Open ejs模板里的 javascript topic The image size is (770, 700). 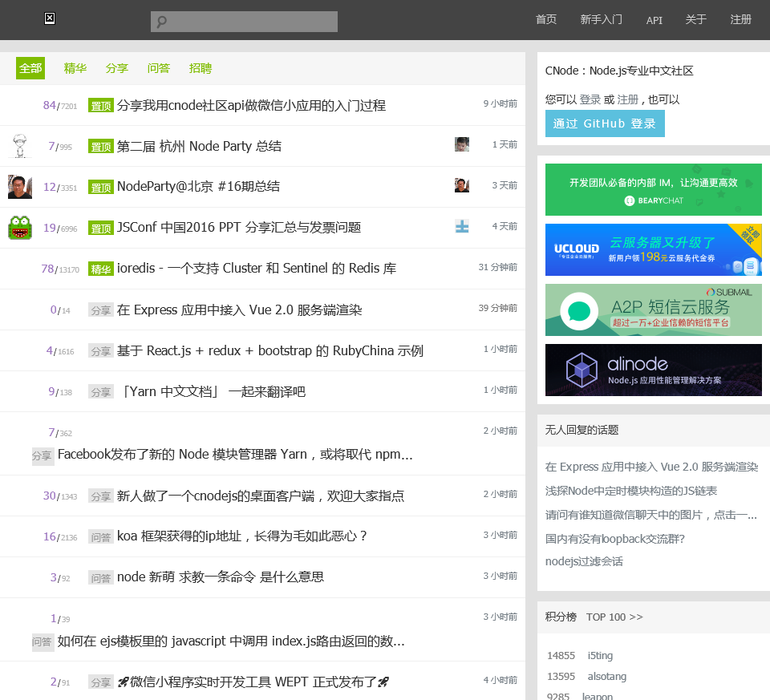coord(231,641)
